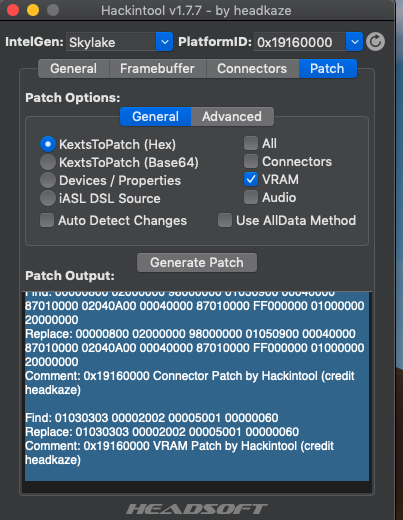Enable Auto Detect Changes checkbox
The height and width of the screenshot is (520, 403).
[47, 220]
